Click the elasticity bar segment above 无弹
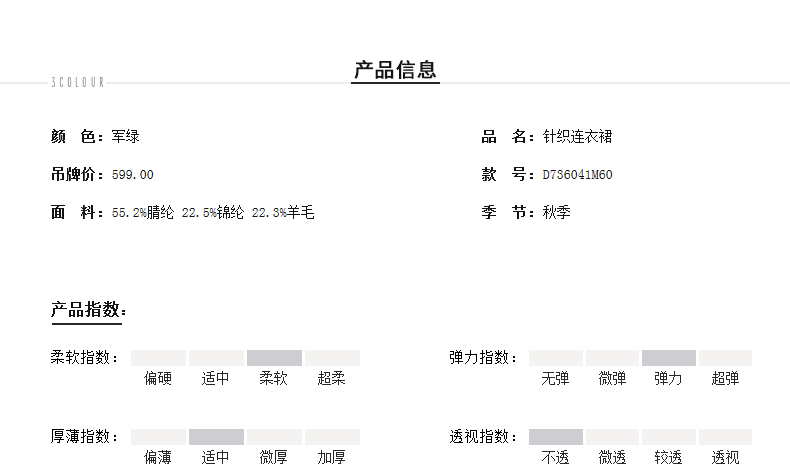 tap(556, 358)
